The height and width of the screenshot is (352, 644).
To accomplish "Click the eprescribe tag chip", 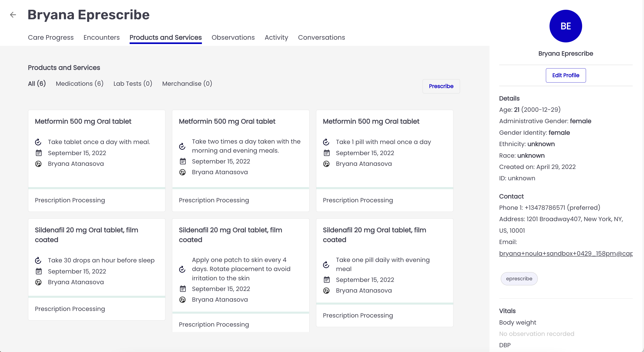I will (519, 279).
